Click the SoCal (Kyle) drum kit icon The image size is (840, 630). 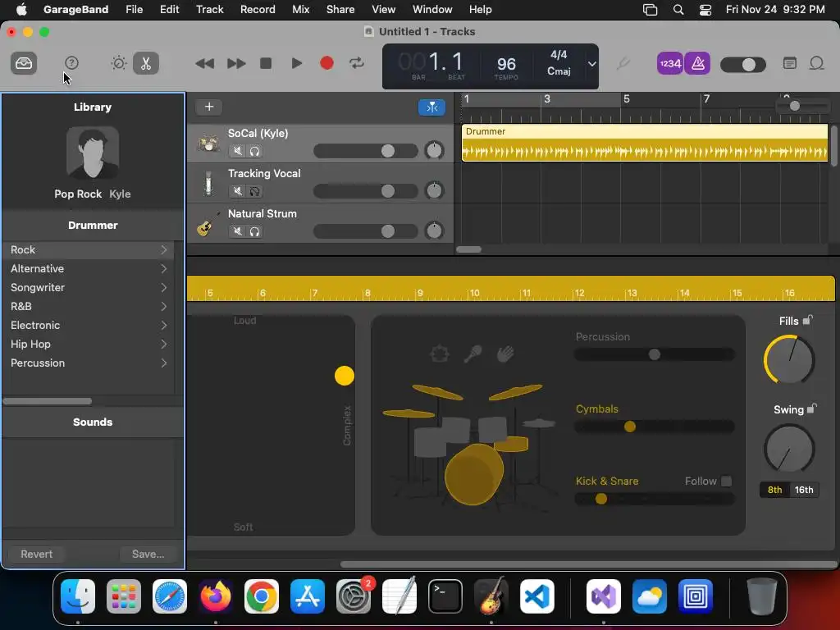point(208,144)
